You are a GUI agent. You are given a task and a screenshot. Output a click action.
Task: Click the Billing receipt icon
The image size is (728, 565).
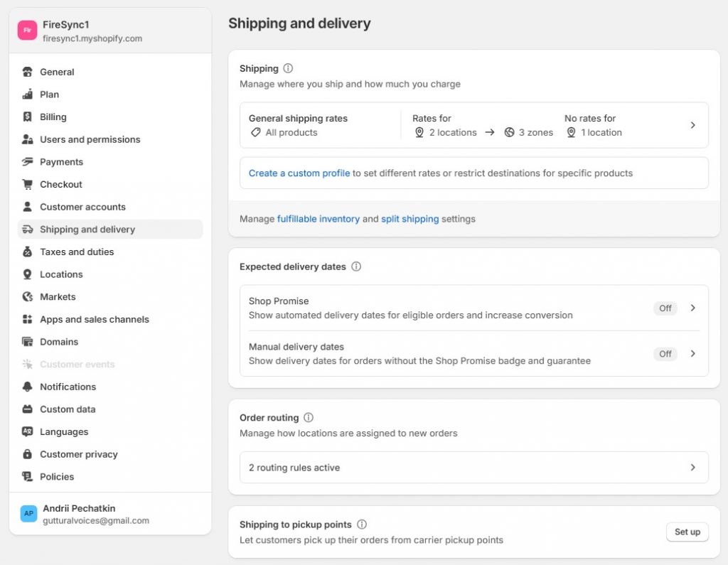(x=28, y=117)
